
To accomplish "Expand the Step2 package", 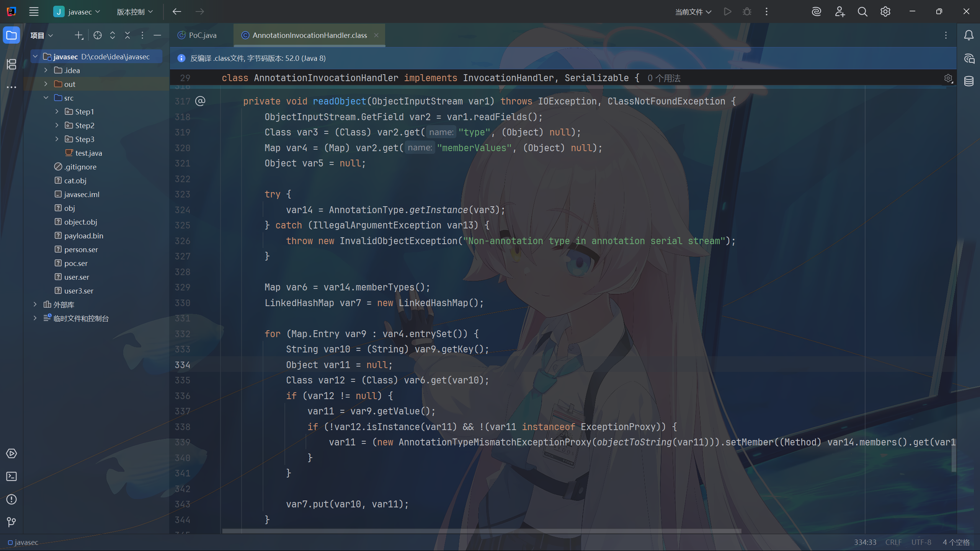I will (57, 126).
